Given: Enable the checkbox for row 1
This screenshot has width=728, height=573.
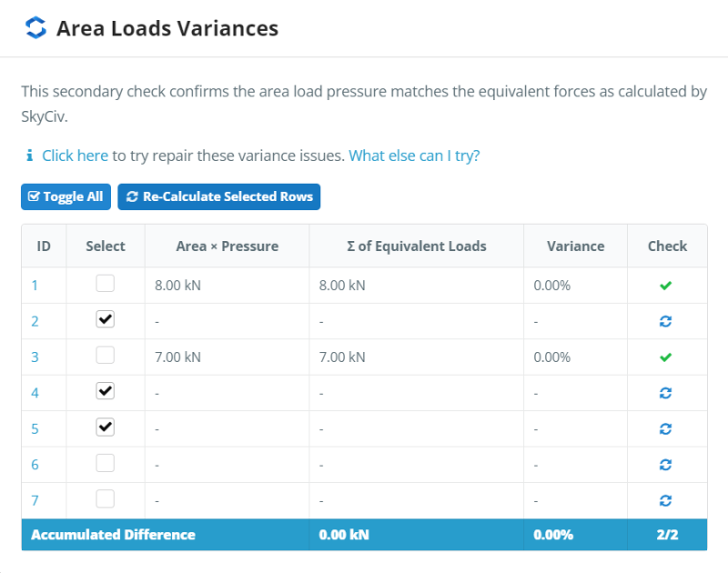Looking at the screenshot, I should pos(106,284).
